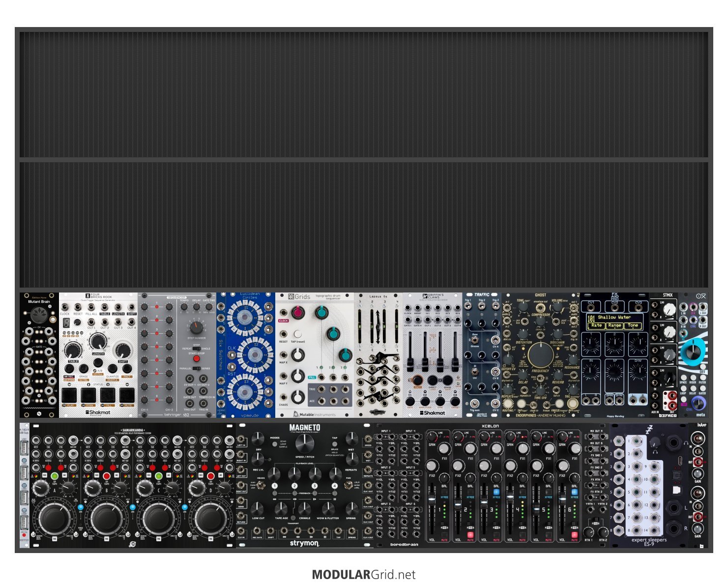Turn the top level knob on STMIX
The height and width of the screenshot is (585, 728).
pyautogui.click(x=669, y=309)
